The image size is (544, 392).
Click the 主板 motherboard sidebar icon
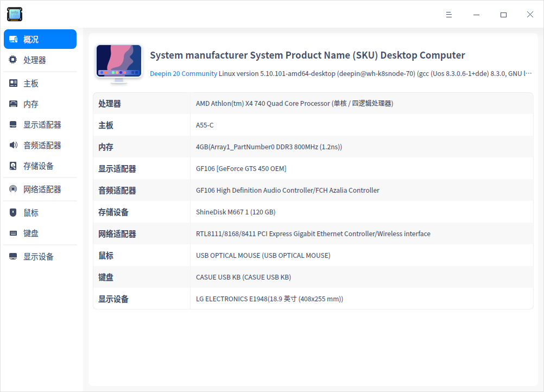coord(12,82)
